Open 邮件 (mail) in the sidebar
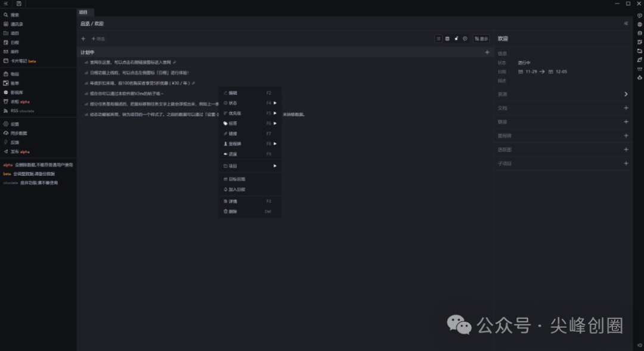Viewport: 644px width, 351px height. (11, 52)
